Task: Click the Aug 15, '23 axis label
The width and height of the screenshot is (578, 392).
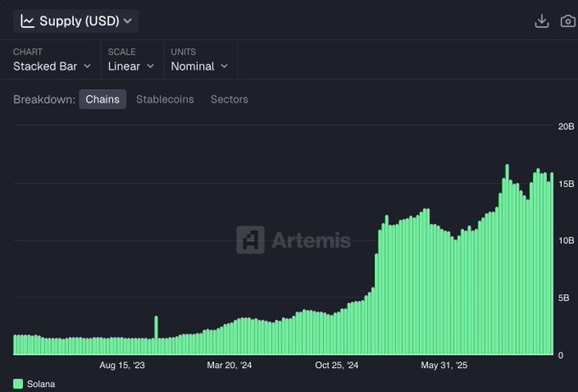Action: (x=122, y=366)
